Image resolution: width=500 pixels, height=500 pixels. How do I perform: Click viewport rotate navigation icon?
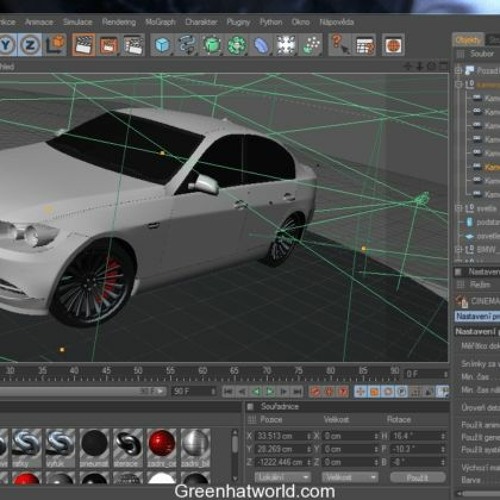(431, 66)
